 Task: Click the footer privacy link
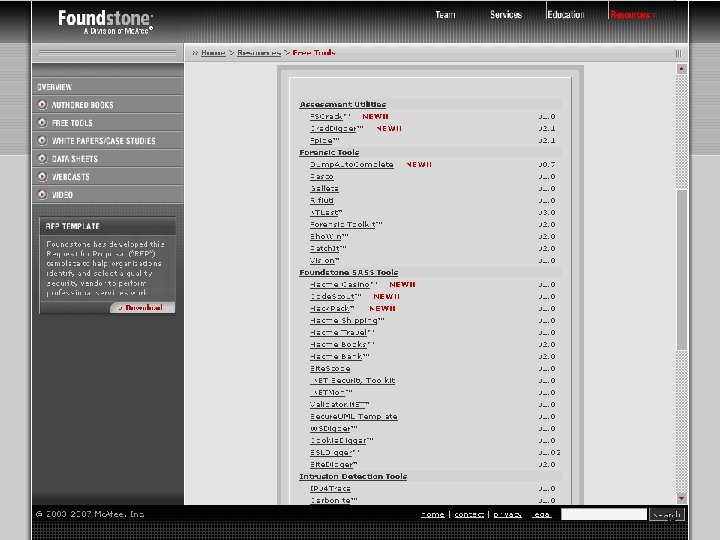507,514
